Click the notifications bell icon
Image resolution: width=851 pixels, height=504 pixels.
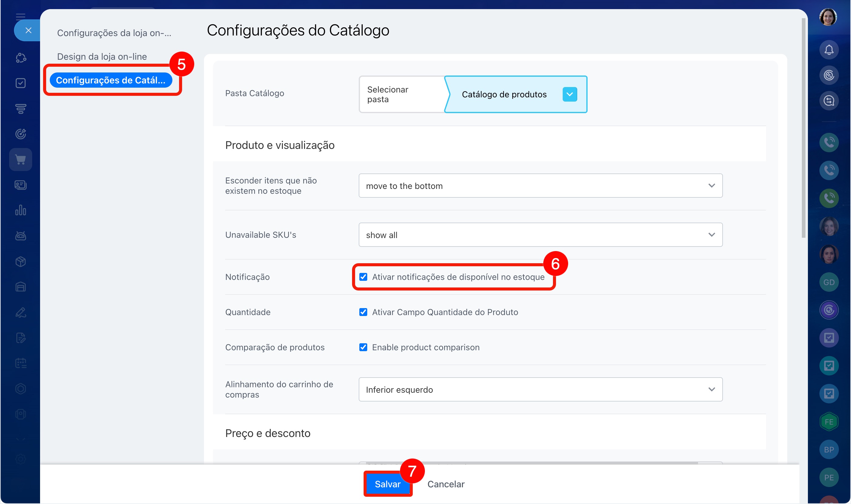829,50
